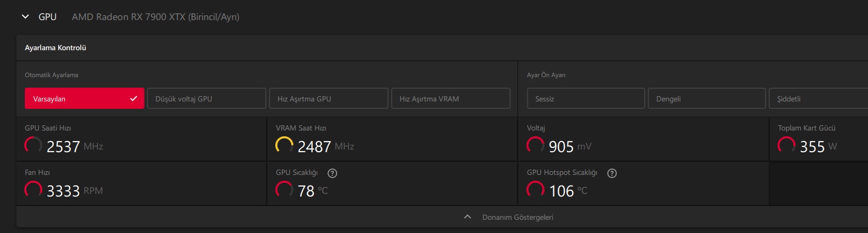
Task: Apply the Dengeli tuning preset
Action: (x=706, y=99)
